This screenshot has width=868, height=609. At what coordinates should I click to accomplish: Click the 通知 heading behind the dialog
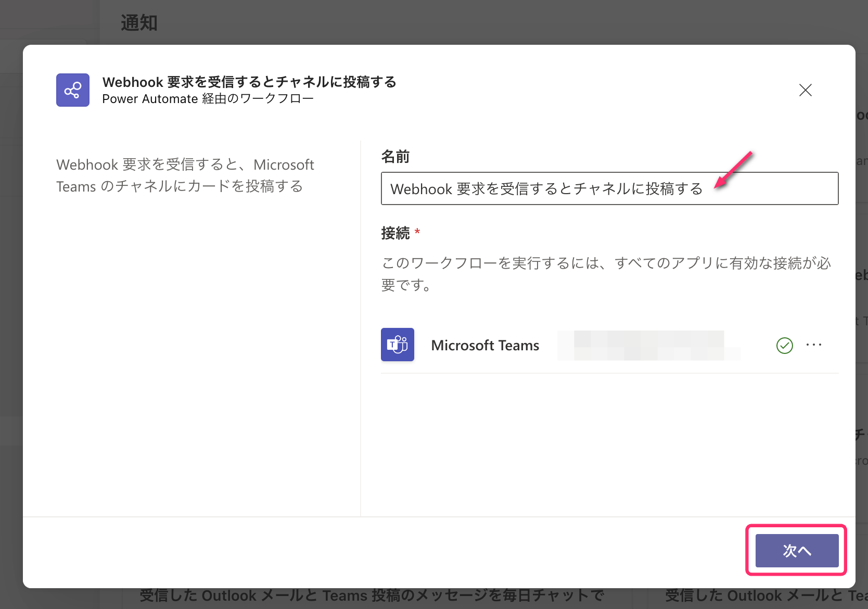(x=139, y=23)
